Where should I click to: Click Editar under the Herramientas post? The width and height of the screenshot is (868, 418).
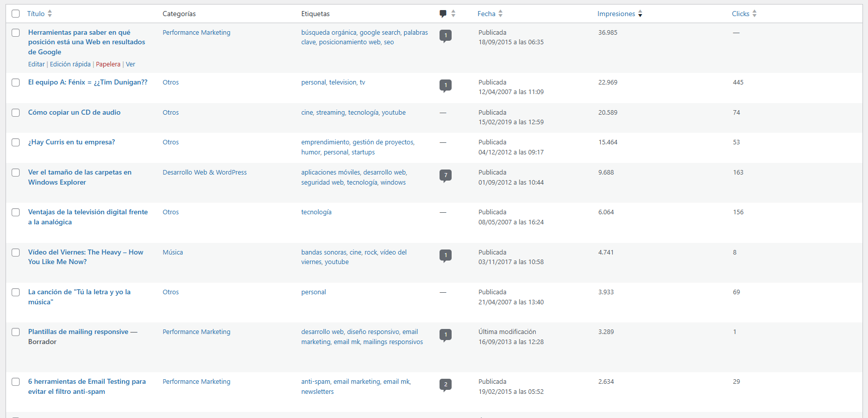(36, 64)
